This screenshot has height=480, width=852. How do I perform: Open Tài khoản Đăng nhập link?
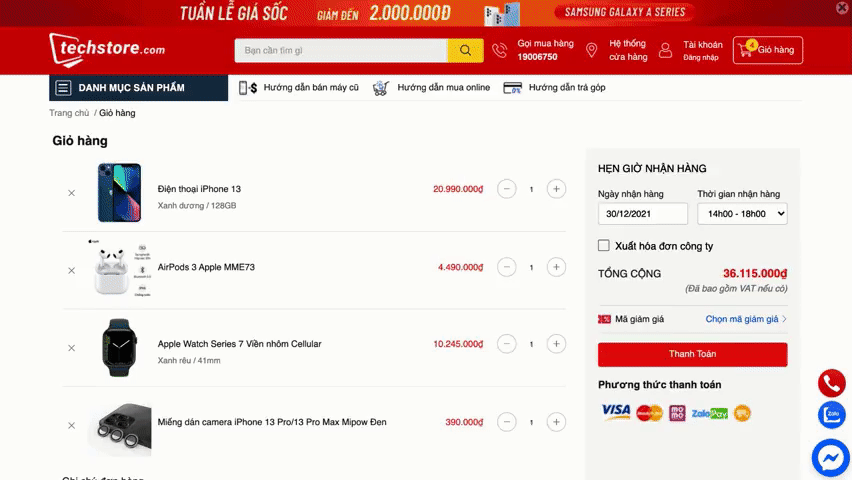pyautogui.click(x=703, y=50)
